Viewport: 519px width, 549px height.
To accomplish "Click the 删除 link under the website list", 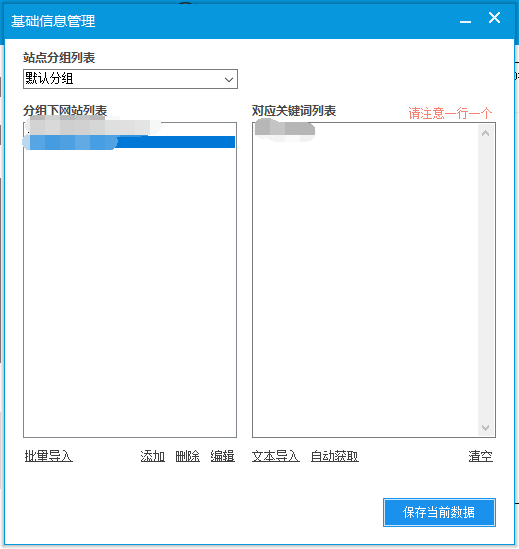I will (187, 456).
